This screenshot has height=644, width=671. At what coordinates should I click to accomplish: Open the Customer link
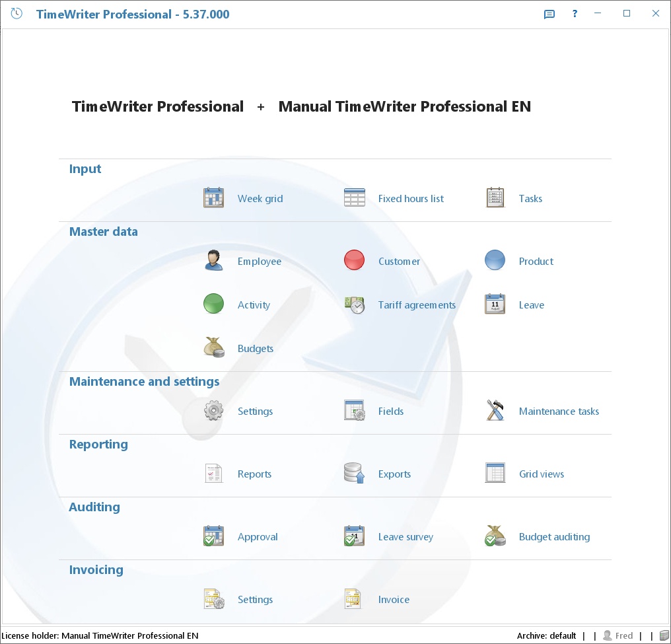[400, 262]
